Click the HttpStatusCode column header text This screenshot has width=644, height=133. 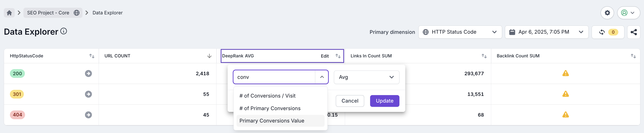pyautogui.click(x=26, y=56)
